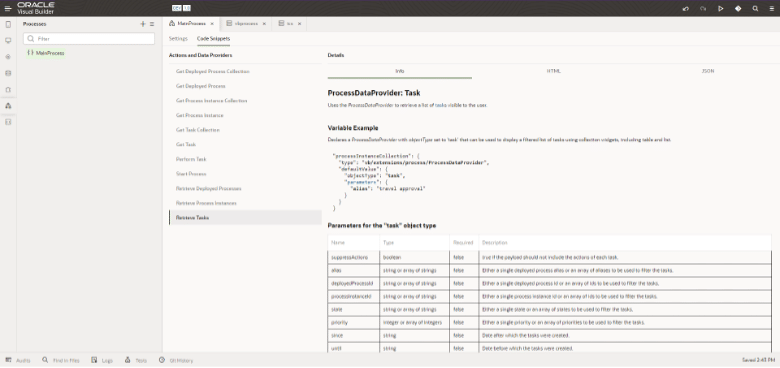The image size is (780, 368).
Task: Open the Source view icon in the sidebar
Action: (8, 122)
